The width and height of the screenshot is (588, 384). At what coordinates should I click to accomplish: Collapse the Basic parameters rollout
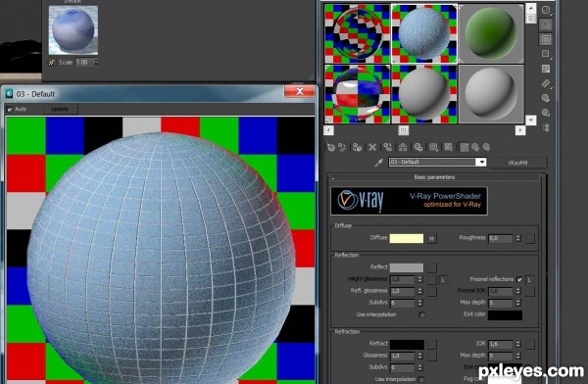(x=435, y=177)
